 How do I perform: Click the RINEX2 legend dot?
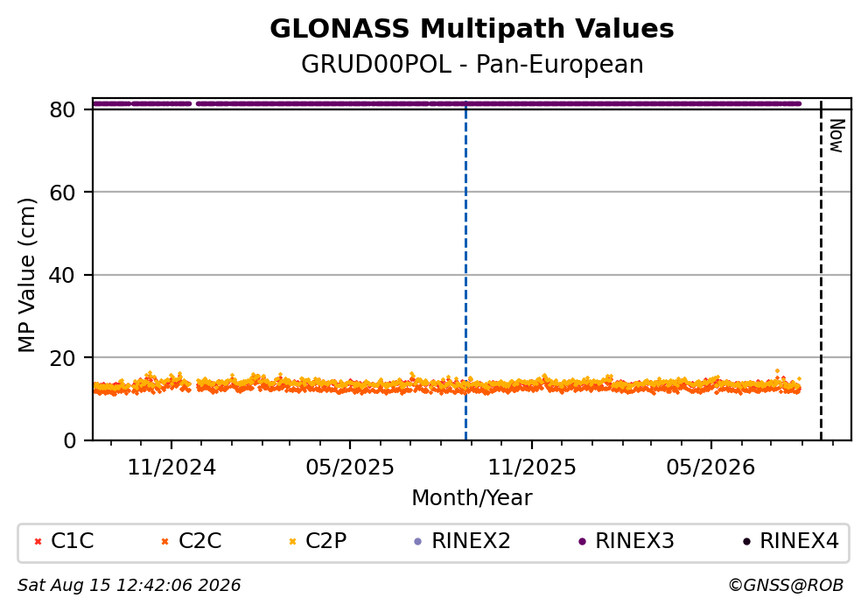(418, 541)
